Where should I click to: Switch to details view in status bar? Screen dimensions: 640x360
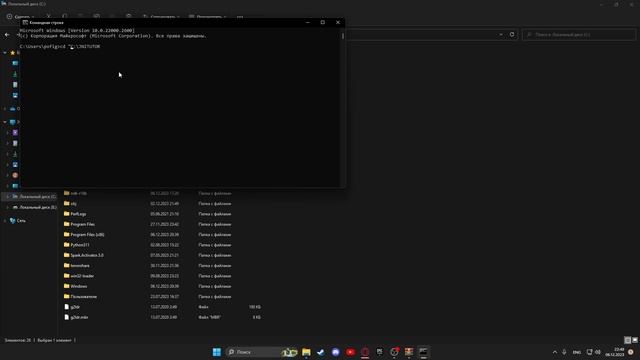[628, 340]
